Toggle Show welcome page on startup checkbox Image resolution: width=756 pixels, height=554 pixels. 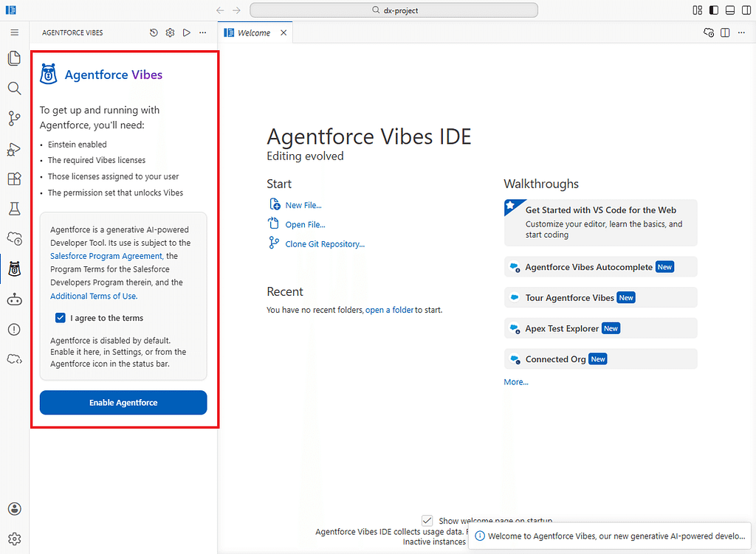coord(427,520)
